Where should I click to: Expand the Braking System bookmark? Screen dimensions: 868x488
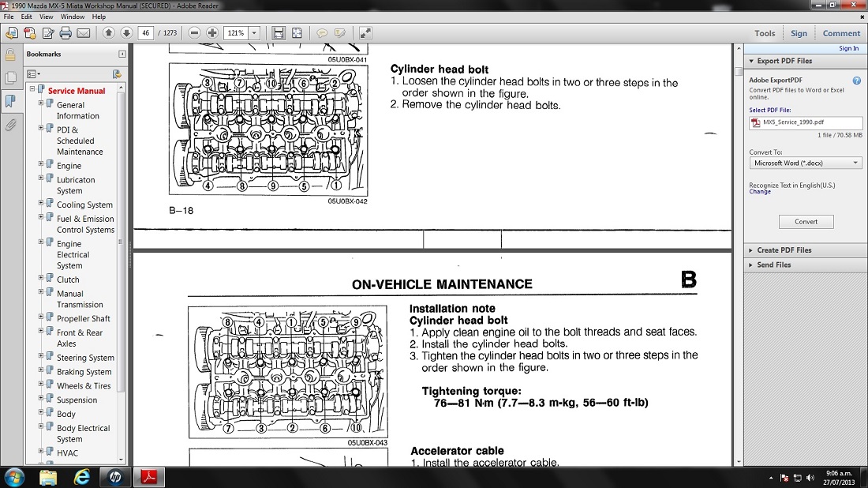pyautogui.click(x=41, y=370)
